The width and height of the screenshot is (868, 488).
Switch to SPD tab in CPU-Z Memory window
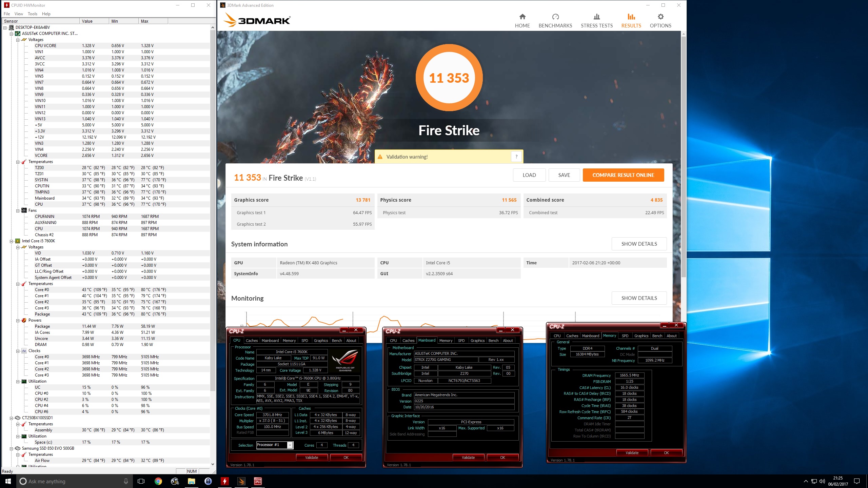(x=625, y=336)
